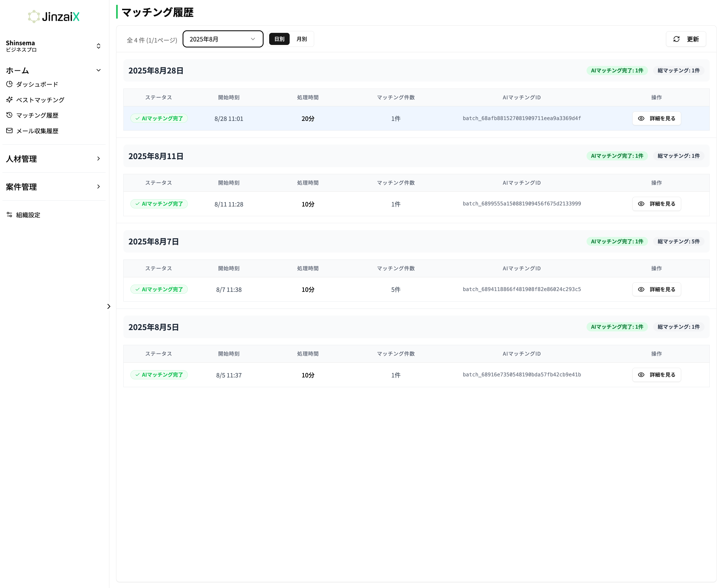Click the マッチング履歴 history clock icon

(x=9, y=115)
